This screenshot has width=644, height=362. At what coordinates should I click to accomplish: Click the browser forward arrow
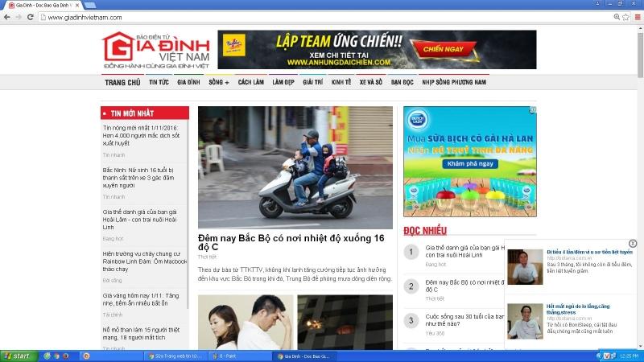click(x=19, y=17)
